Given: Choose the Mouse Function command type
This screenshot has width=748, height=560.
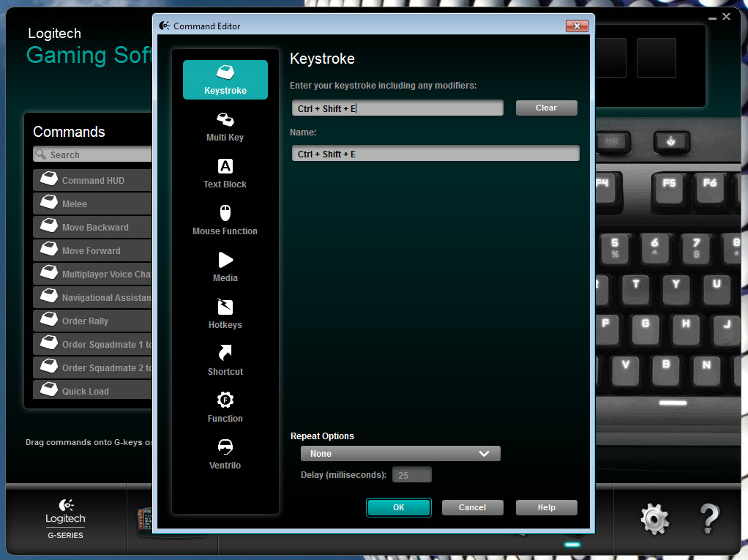Looking at the screenshot, I should point(225,220).
